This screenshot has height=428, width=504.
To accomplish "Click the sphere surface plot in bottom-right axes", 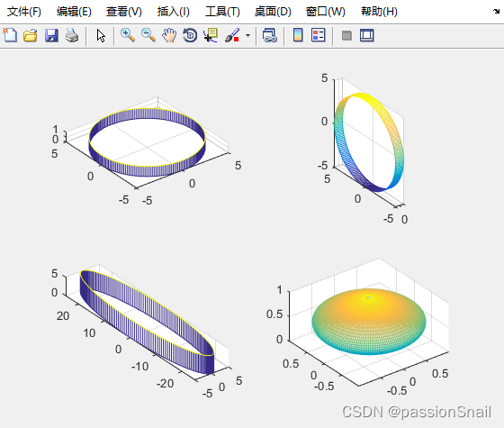I will pos(369,322).
